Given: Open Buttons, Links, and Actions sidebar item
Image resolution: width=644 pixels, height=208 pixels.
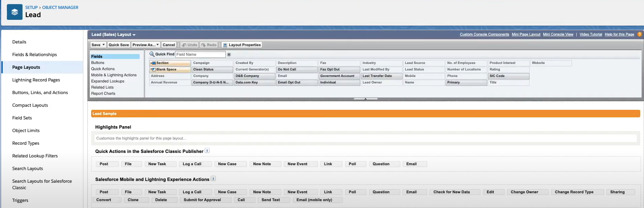Looking at the screenshot, I should pyautogui.click(x=40, y=92).
